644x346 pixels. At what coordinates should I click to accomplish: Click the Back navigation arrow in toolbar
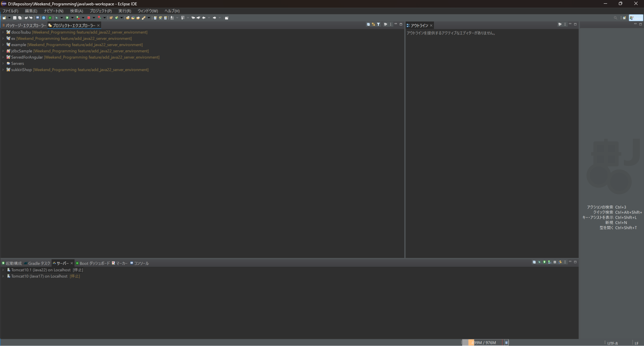pos(204,18)
